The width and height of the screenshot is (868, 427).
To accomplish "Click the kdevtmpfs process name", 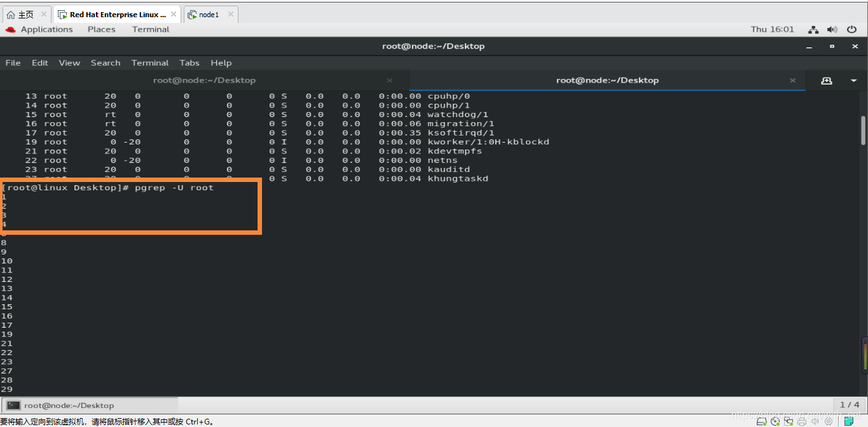I will (x=455, y=151).
